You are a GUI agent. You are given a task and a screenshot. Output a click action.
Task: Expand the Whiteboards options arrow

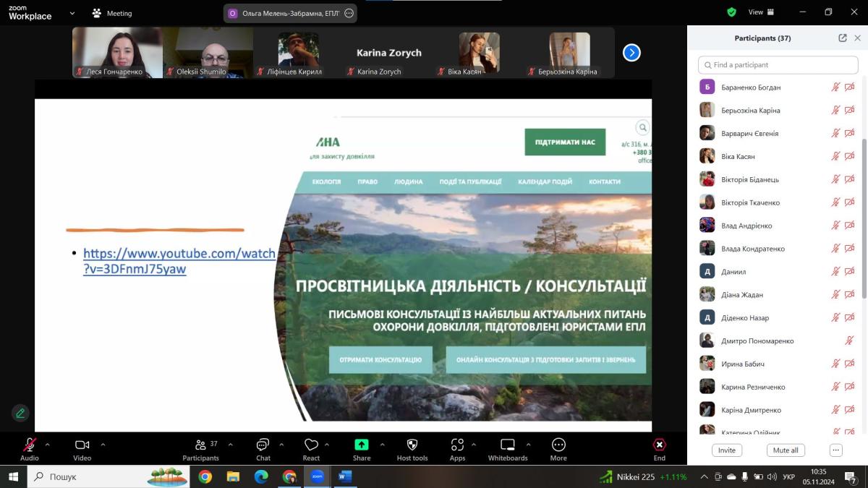coord(528,445)
